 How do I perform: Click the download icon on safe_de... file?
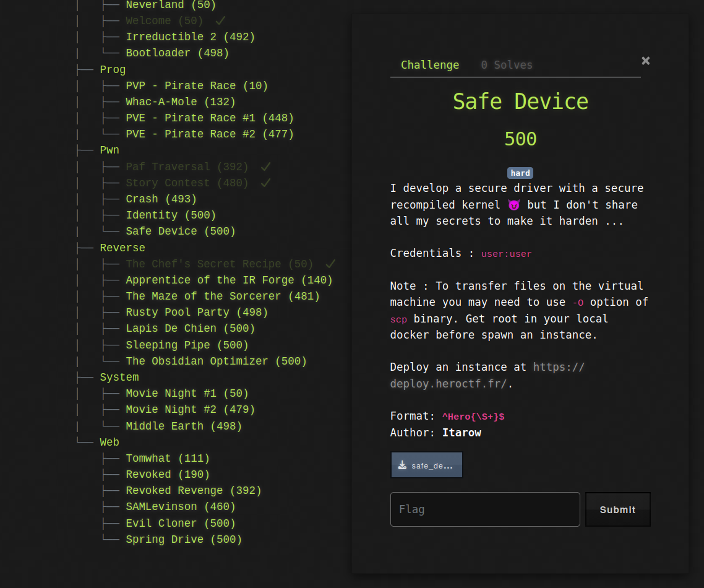point(402,465)
